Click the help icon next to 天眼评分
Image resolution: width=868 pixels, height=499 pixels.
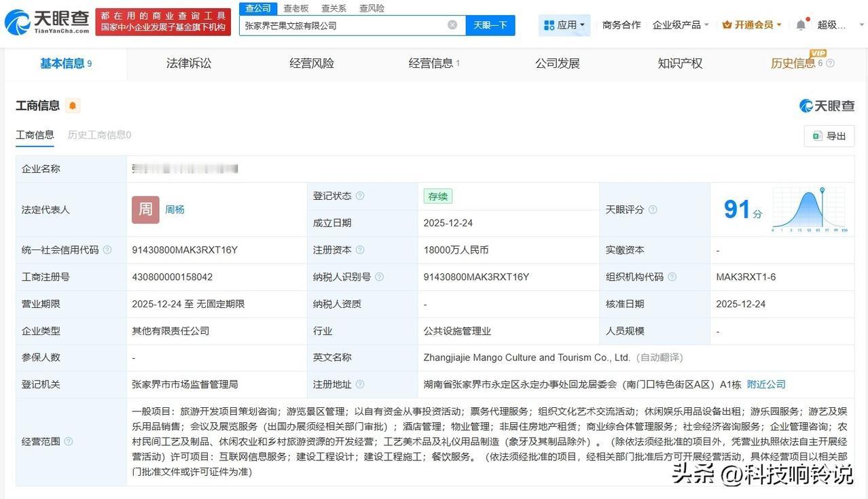click(653, 209)
